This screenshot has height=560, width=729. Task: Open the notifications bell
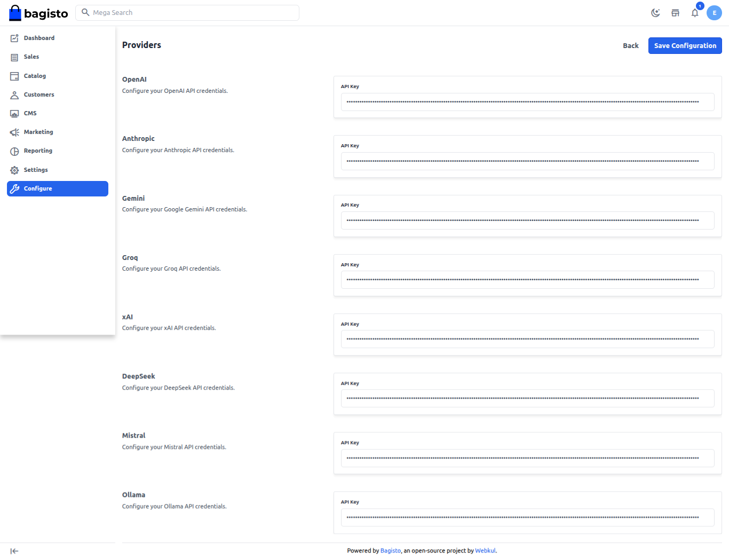[x=695, y=13]
